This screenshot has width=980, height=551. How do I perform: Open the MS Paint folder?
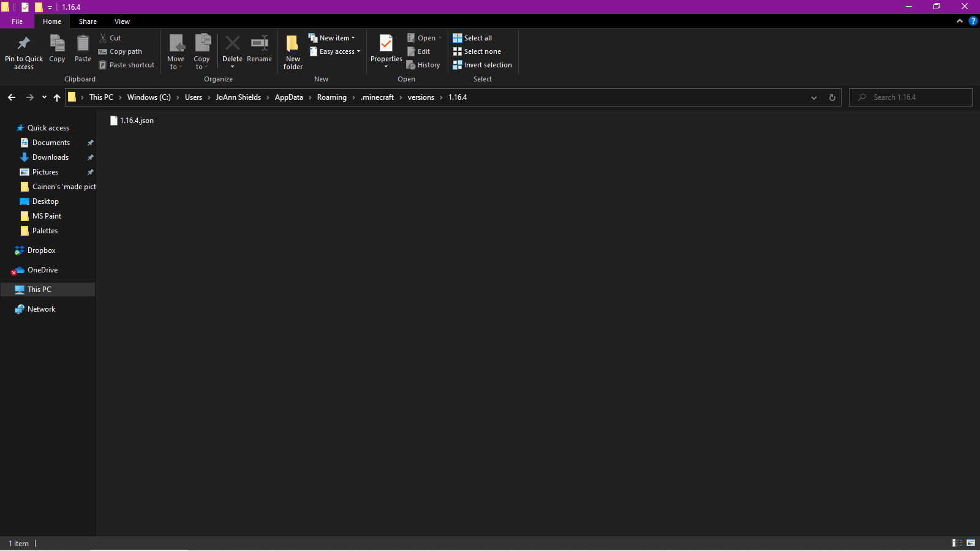(47, 216)
